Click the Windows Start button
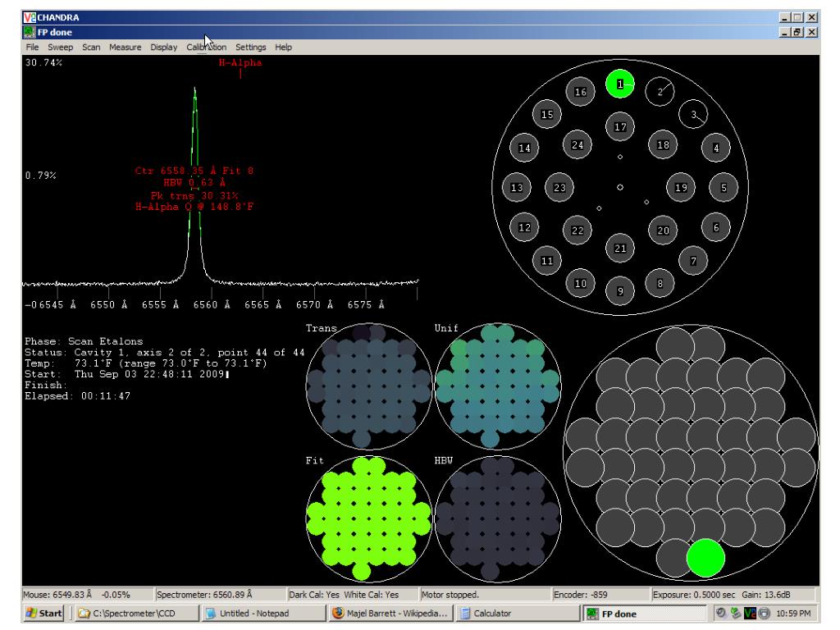840x630 pixels. [43, 613]
